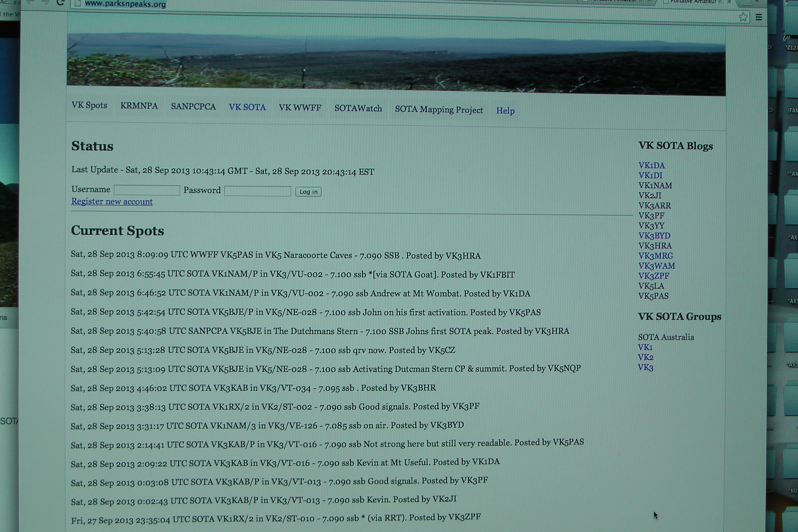798x532 pixels.
Task: Open the Chrome hamburger menu
Action: coord(759,17)
